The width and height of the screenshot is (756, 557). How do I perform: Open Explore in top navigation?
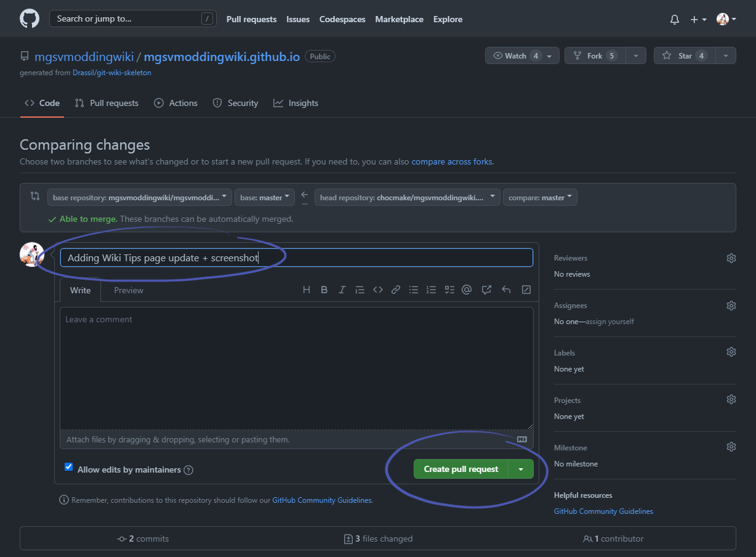448,19
